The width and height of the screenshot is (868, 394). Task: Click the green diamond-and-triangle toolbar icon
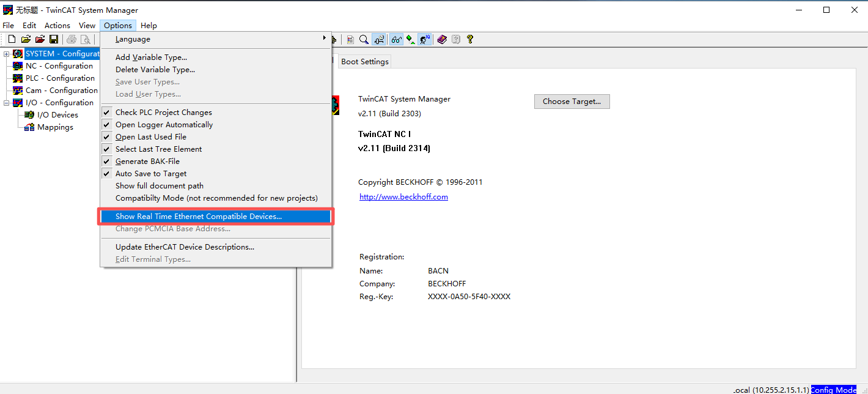pos(411,40)
